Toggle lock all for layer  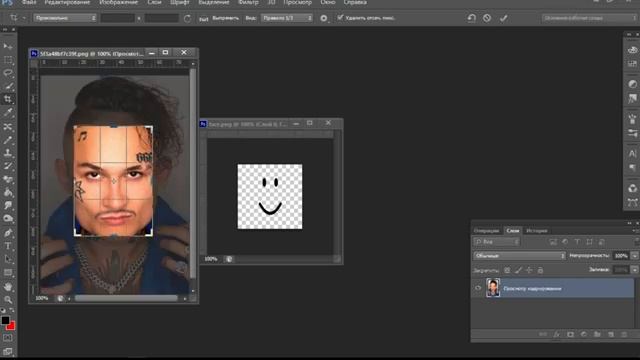click(540, 270)
